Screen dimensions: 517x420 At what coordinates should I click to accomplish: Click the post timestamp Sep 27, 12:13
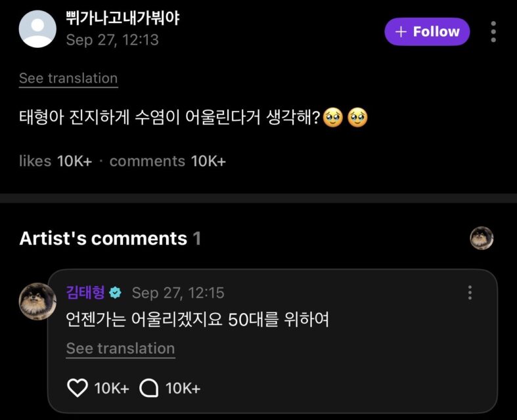click(x=112, y=40)
